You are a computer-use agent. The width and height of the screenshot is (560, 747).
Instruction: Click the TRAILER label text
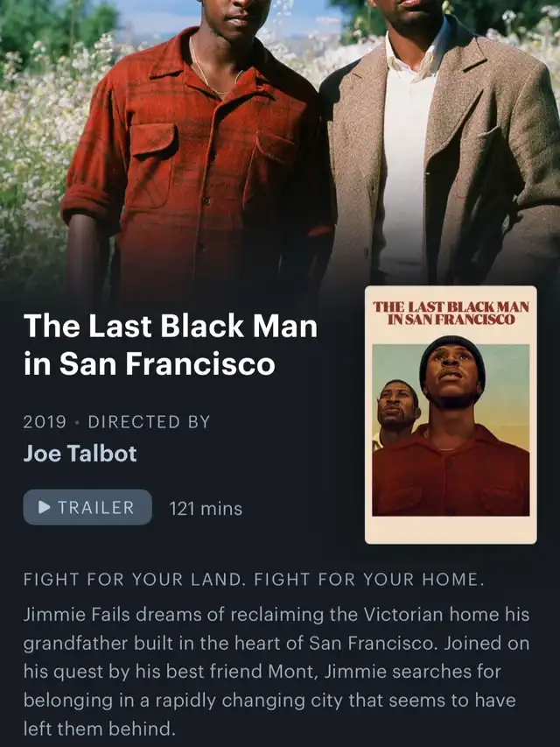tap(95, 507)
